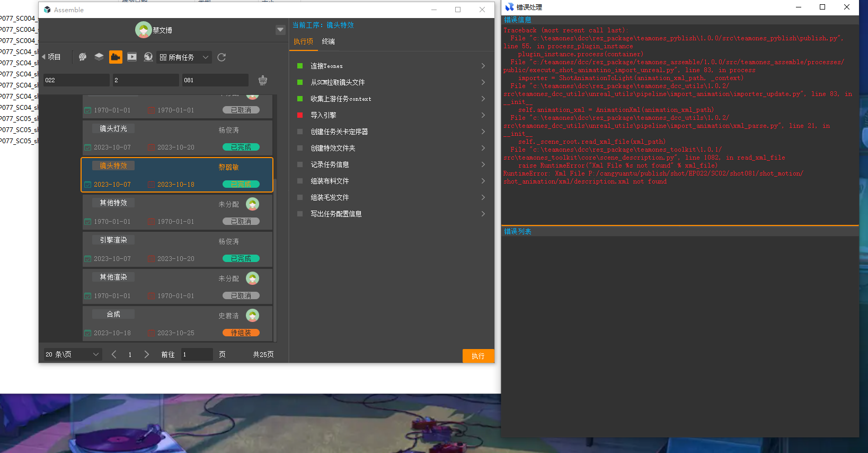
Task: Expand the 组装布料文件 step
Action: (x=483, y=181)
